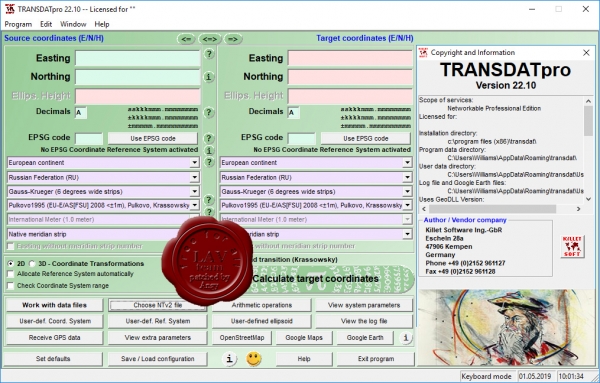The width and height of the screenshot is (600, 383).
Task: Open help icon beside source EPSG code
Action: [209, 138]
